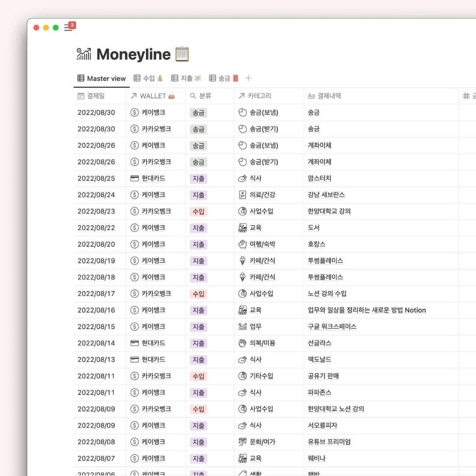Click 문화/여가 palm icon in 2022/08/08 row
This screenshot has width=476, height=476.
(x=242, y=442)
